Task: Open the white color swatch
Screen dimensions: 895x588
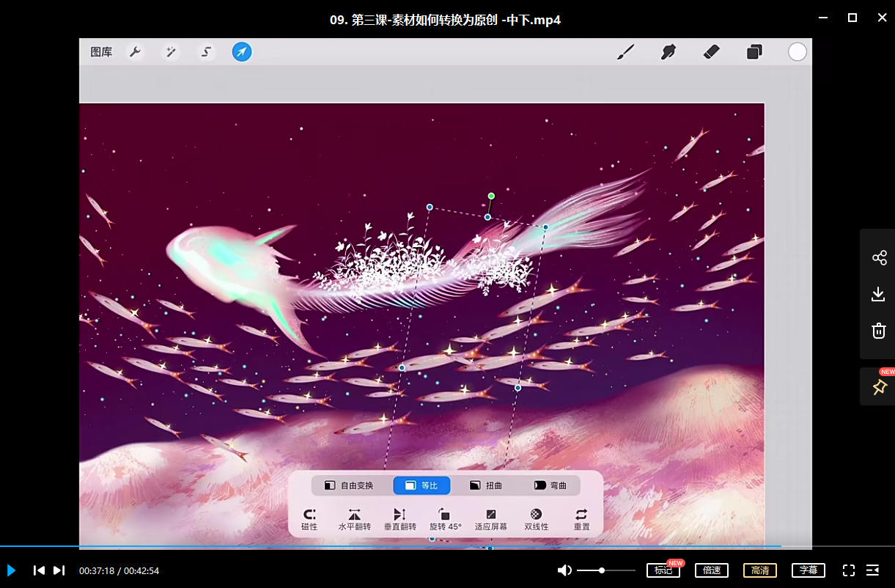Action: coord(798,52)
